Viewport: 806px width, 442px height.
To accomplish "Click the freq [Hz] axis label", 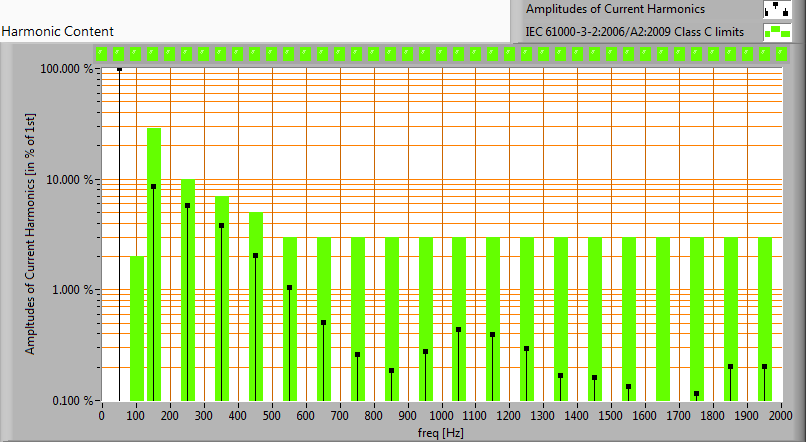I will tap(440, 433).
